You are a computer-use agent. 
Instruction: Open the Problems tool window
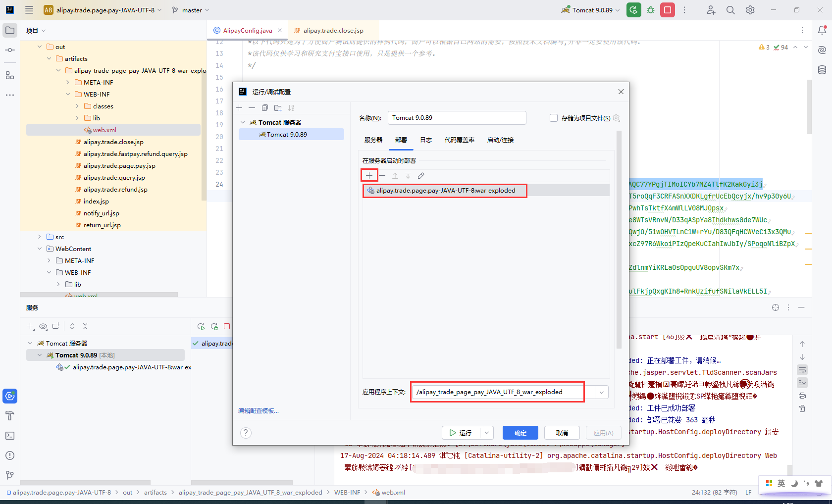pos(10,455)
